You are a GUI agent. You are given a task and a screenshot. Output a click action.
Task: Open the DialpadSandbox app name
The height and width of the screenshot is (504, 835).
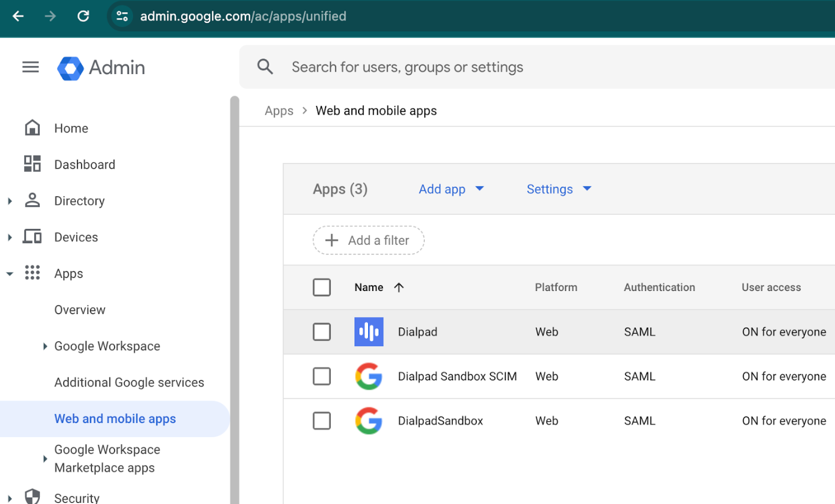(x=440, y=421)
